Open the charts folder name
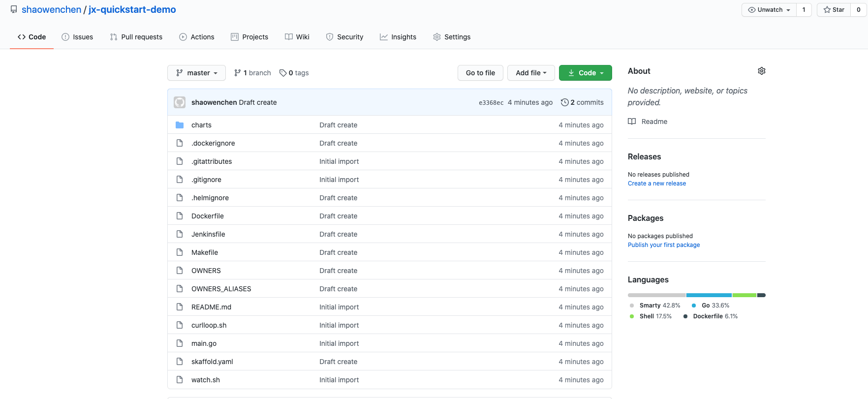The width and height of the screenshot is (868, 399). tap(201, 125)
